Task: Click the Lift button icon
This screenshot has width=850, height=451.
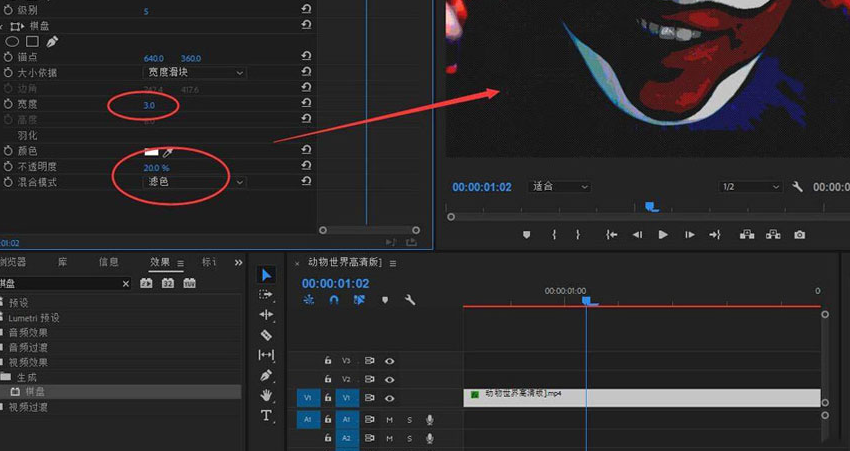Action: 747,235
